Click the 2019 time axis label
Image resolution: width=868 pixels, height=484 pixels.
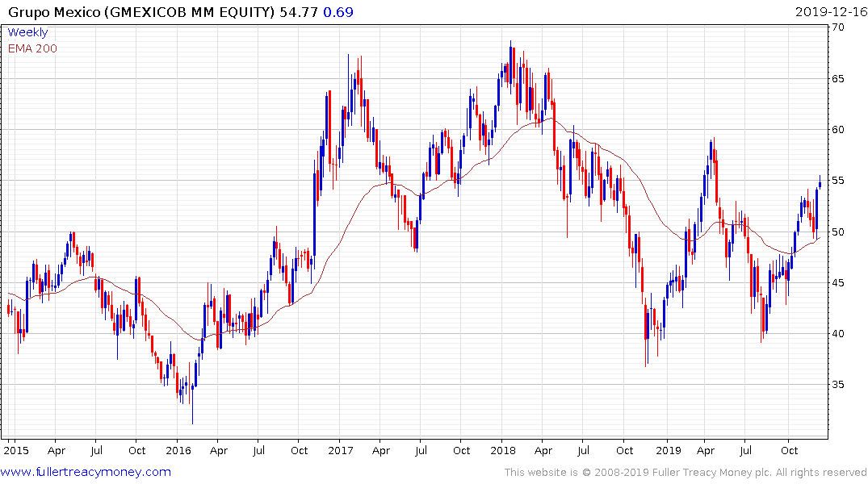tap(669, 450)
